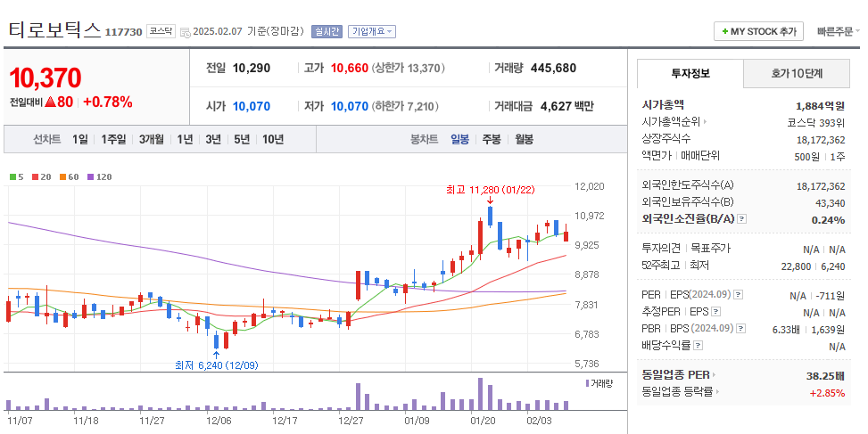Click the red 20-day average legend swatch
Image resolution: width=868 pixels, height=434 pixels.
[x=36, y=177]
